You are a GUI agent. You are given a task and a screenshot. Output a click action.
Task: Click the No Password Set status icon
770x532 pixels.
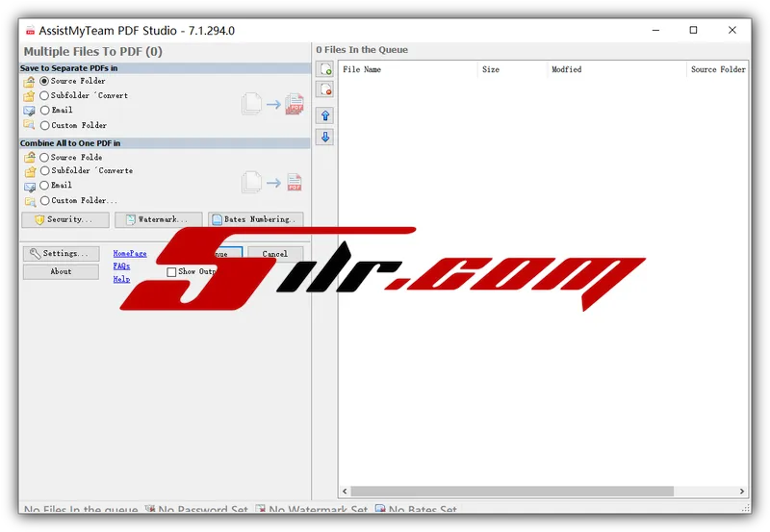tap(150, 509)
